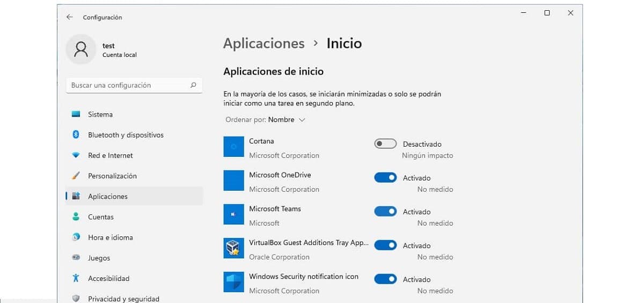The height and width of the screenshot is (303, 644).
Task: Select Aplicaciones in the sidebar
Action: (x=134, y=196)
